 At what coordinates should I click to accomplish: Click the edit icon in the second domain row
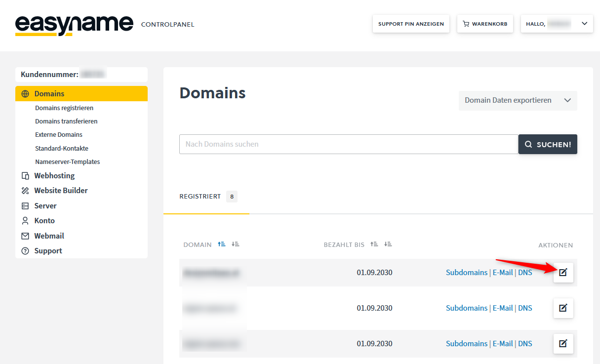(x=563, y=308)
